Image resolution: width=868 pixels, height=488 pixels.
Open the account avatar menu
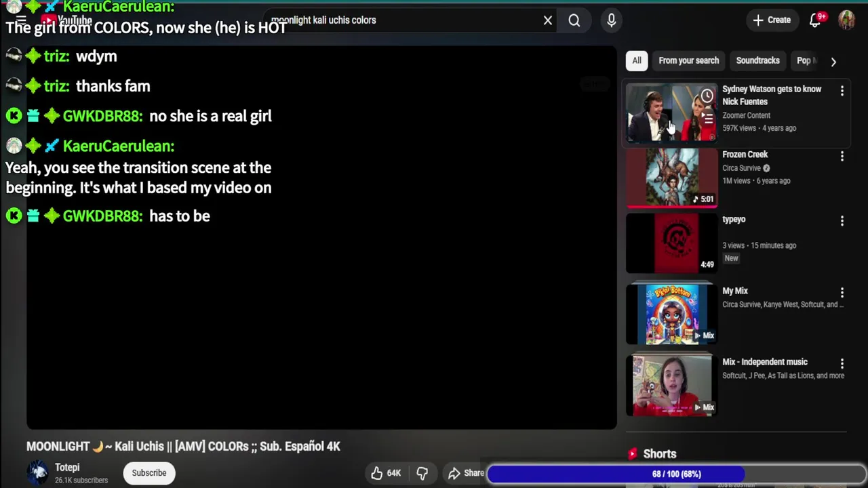point(846,20)
